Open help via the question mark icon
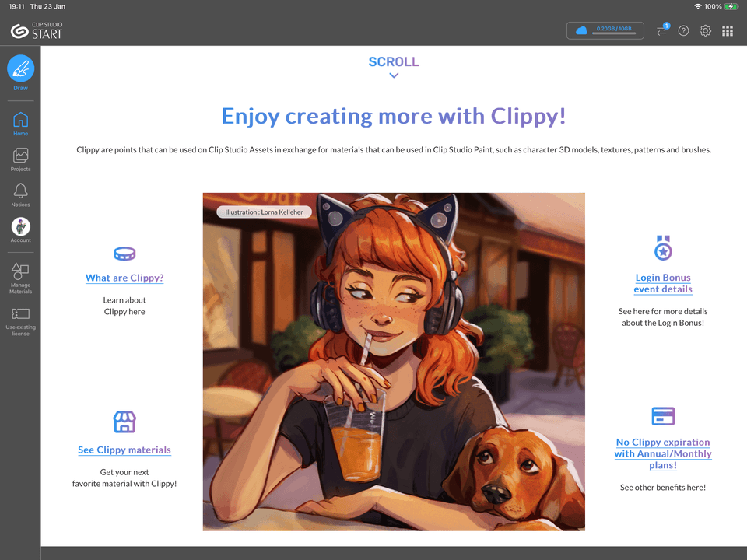 [683, 30]
